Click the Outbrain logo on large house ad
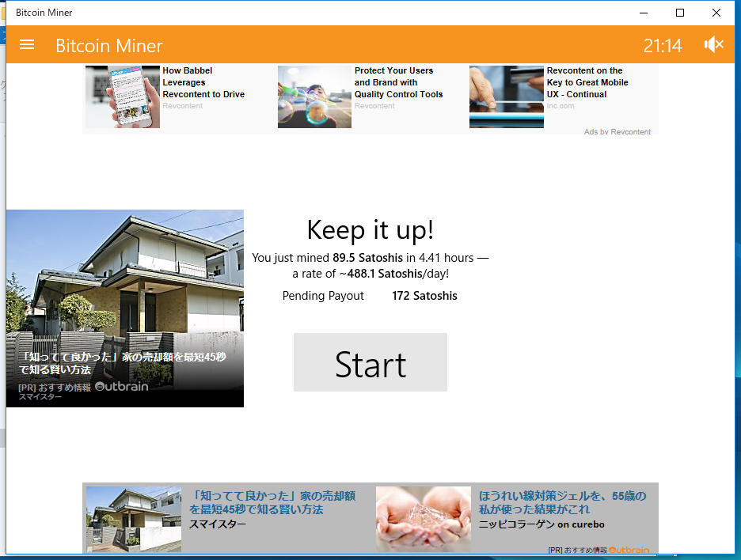This screenshot has width=741, height=560. click(x=122, y=386)
